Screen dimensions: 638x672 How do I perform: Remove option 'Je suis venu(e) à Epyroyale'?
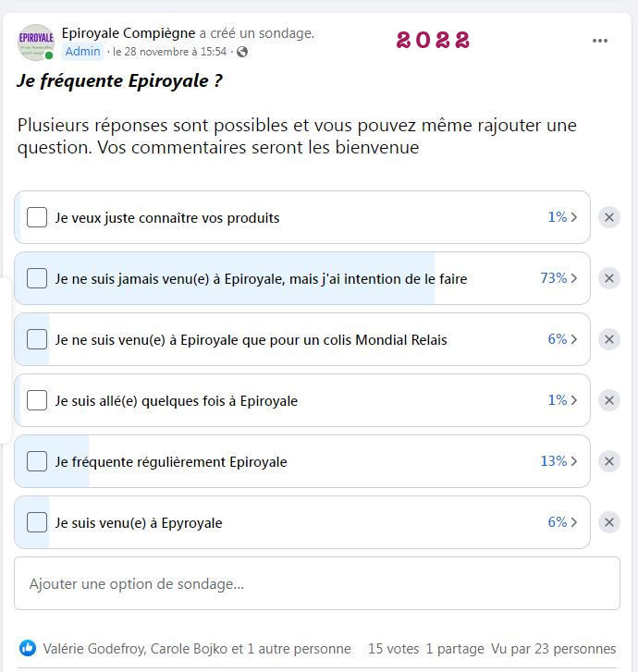pyautogui.click(x=609, y=522)
